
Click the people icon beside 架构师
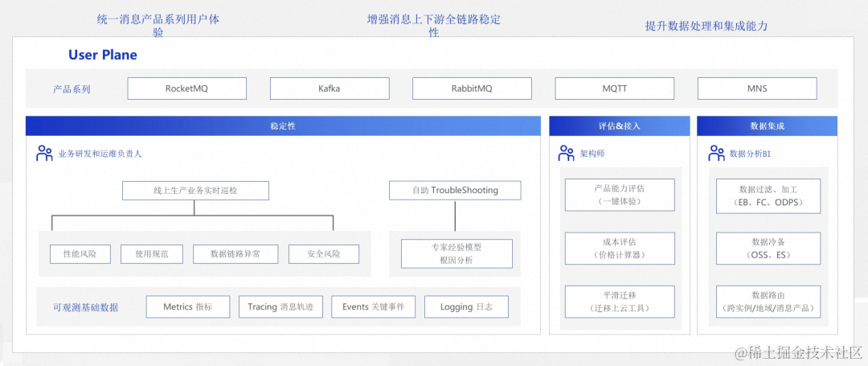click(x=567, y=154)
